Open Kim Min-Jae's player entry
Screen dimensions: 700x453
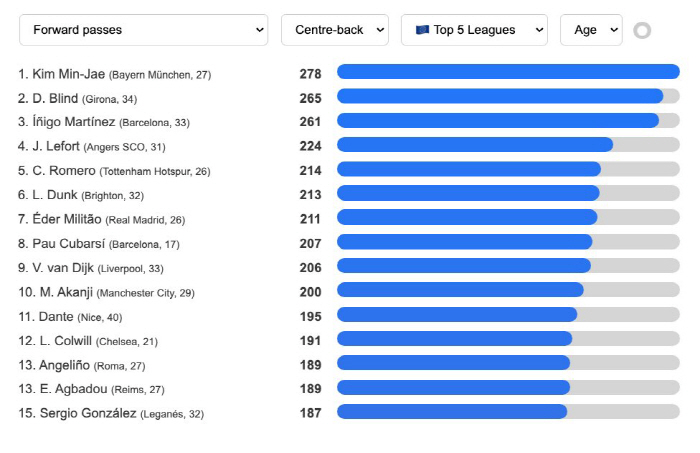(x=70, y=74)
